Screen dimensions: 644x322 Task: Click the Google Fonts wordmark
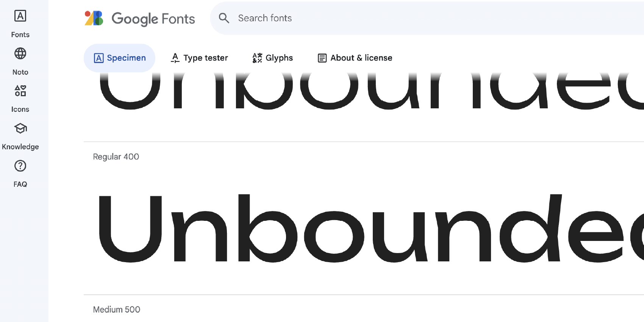[153, 19]
